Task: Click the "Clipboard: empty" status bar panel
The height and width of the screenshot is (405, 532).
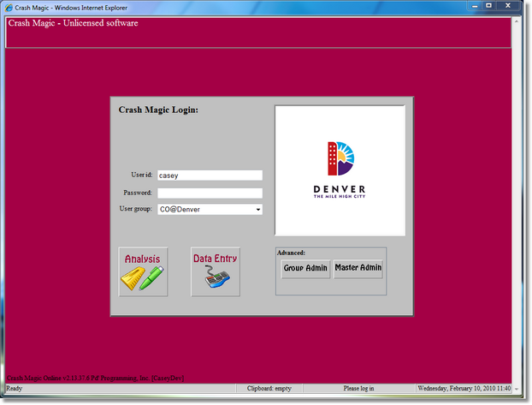Action: tap(271, 388)
